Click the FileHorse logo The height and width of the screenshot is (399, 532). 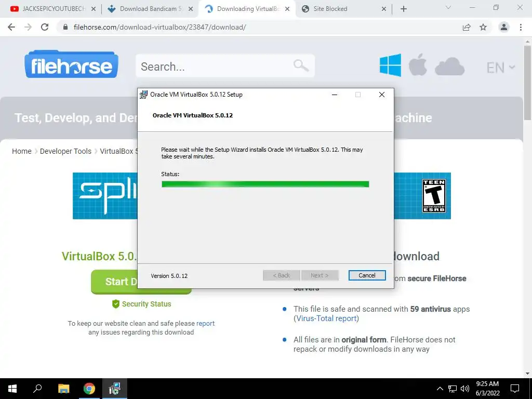point(71,64)
